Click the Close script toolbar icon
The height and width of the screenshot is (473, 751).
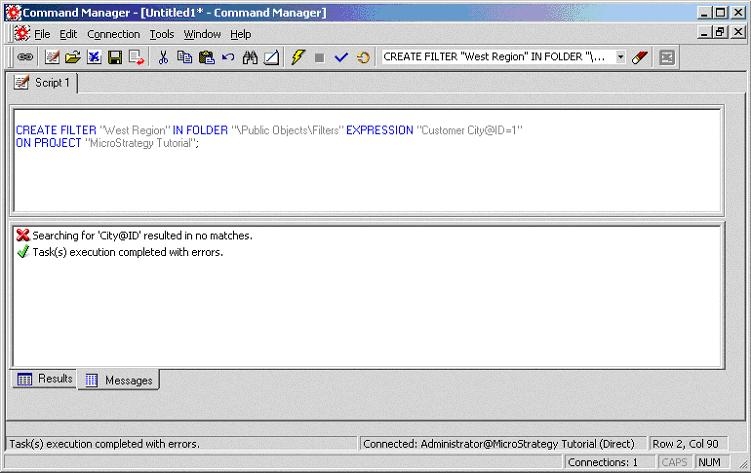(94, 57)
